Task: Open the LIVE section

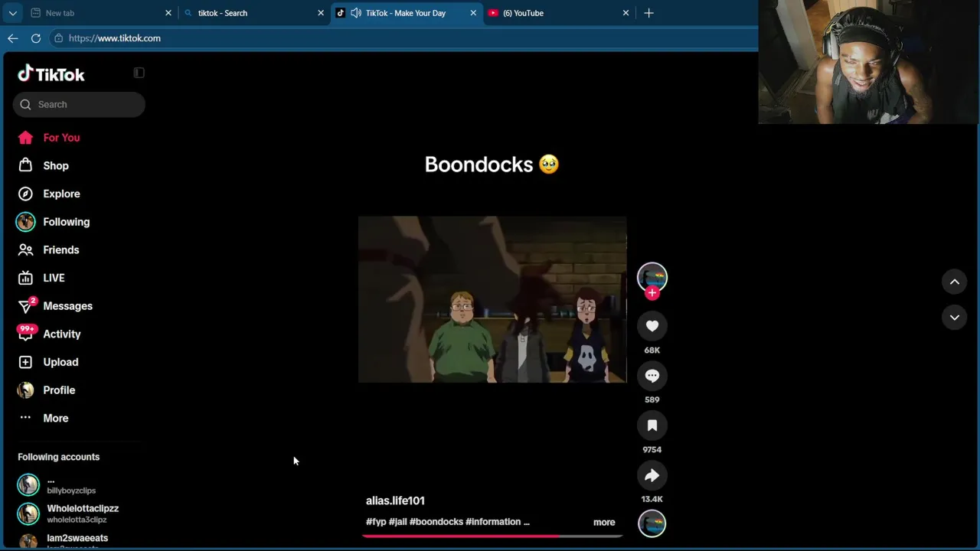Action: pos(41,278)
